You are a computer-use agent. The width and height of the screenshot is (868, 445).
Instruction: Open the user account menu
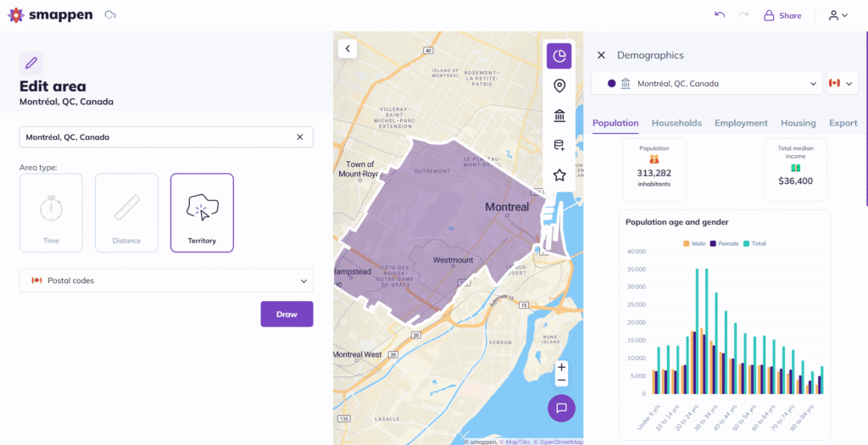(838, 15)
